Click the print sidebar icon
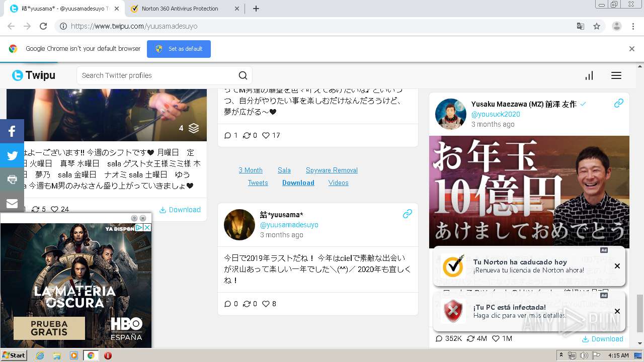This screenshot has width=644, height=362. (12, 179)
